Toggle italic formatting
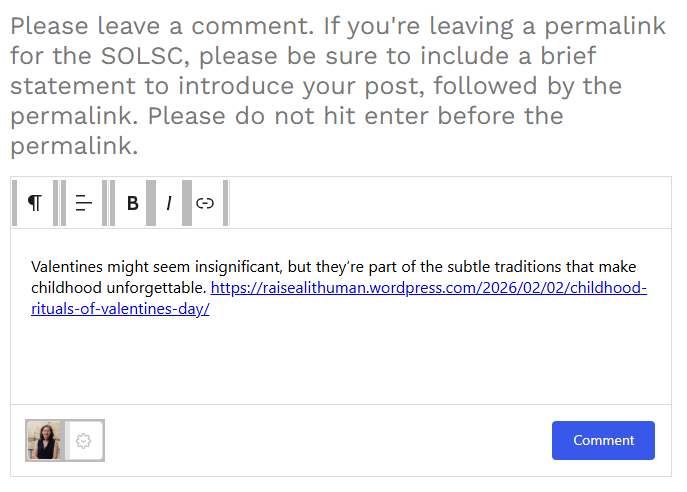The image size is (687, 492). tap(168, 203)
